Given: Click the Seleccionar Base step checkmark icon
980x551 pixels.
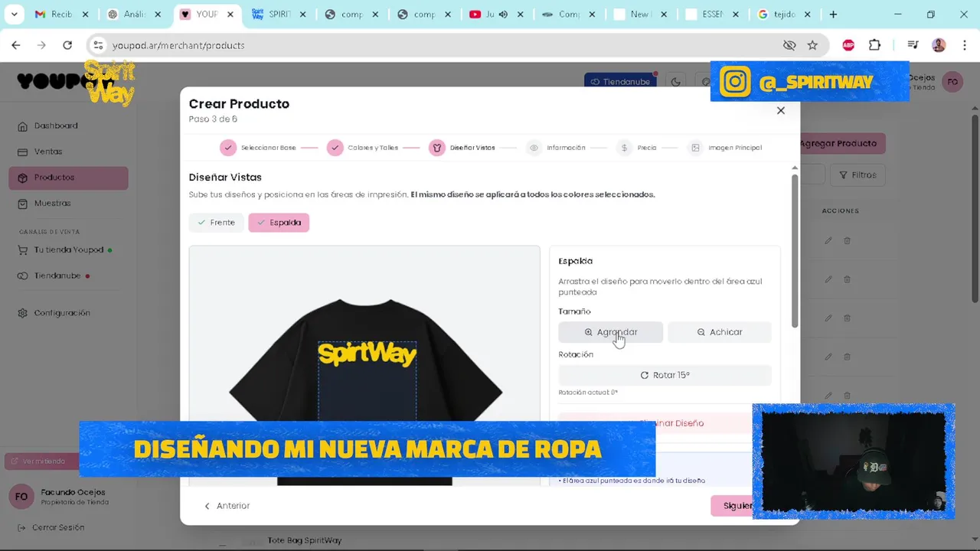Looking at the screenshot, I should 228,148.
